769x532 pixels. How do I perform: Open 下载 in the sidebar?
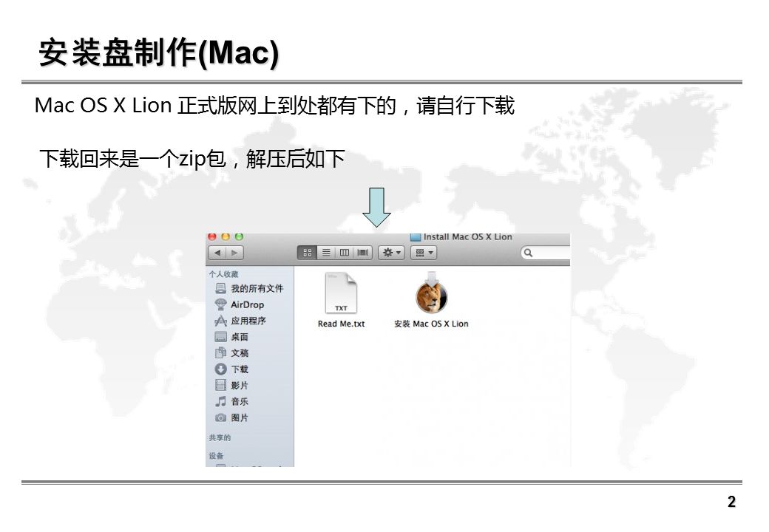231,369
